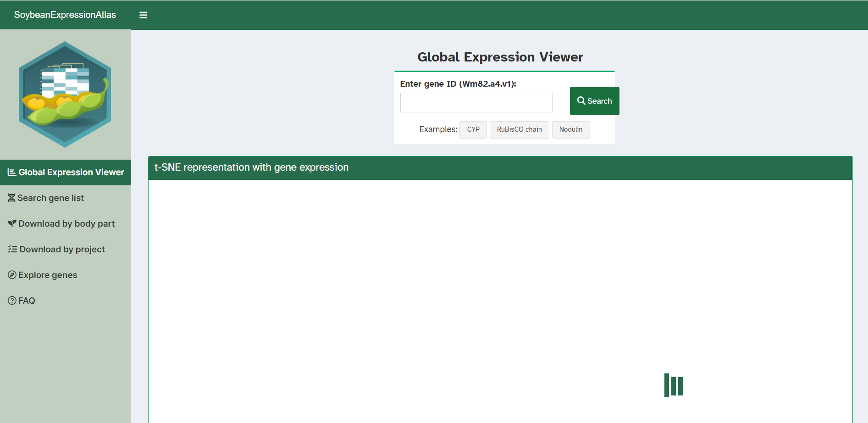The height and width of the screenshot is (423, 868).
Task: Click the magnifying glass in the Search button
Action: click(581, 100)
